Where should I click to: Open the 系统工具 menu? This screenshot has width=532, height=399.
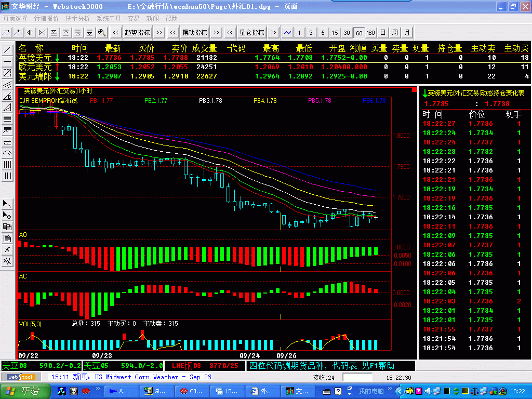click(109, 18)
